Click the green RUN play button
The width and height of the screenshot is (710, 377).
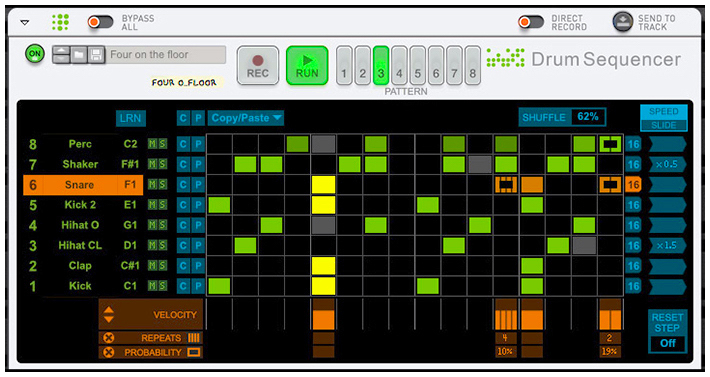[x=307, y=66]
